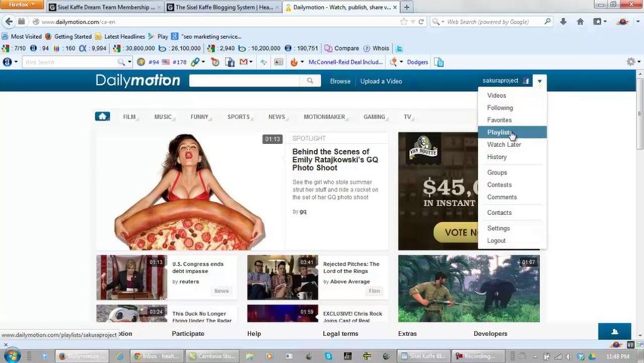The width and height of the screenshot is (644, 363).
Task: Open the Most Visited bookmarks folder
Action: (x=22, y=36)
